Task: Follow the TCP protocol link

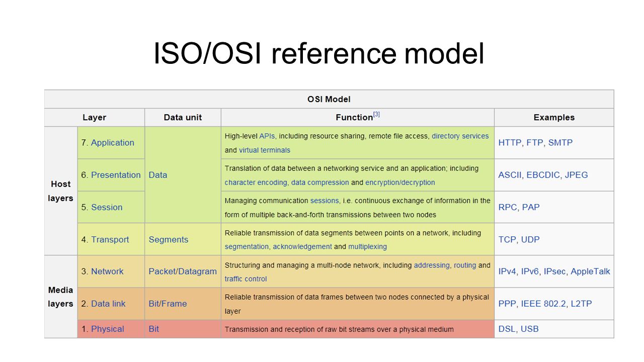Action: [507, 239]
